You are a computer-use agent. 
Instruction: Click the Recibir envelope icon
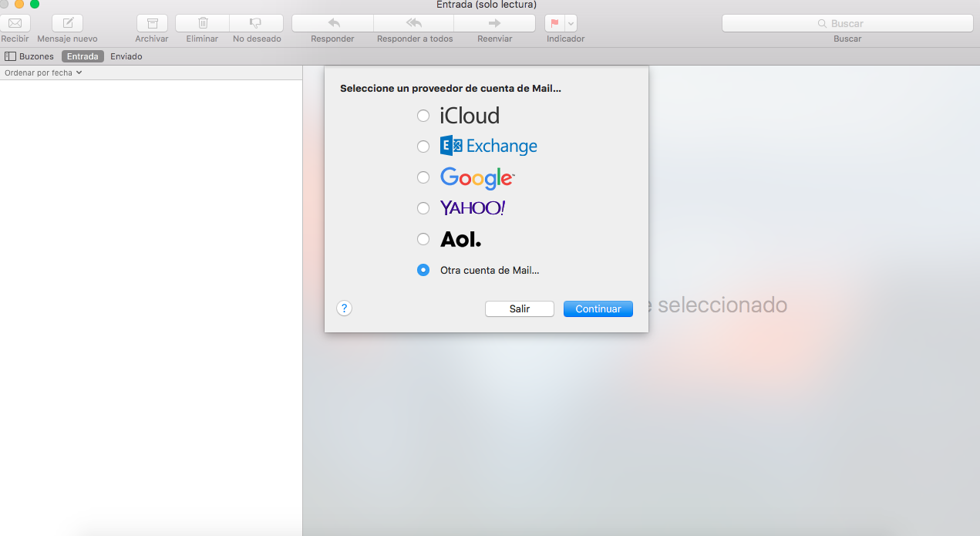[15, 23]
